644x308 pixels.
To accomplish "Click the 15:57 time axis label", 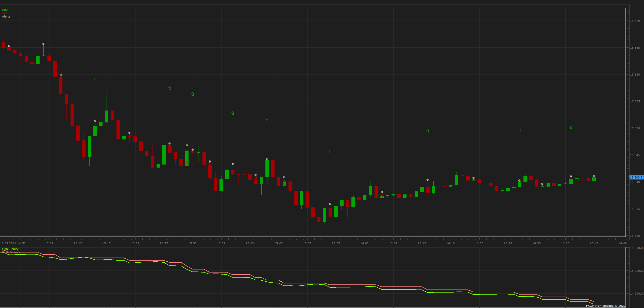I will (x=336, y=243).
